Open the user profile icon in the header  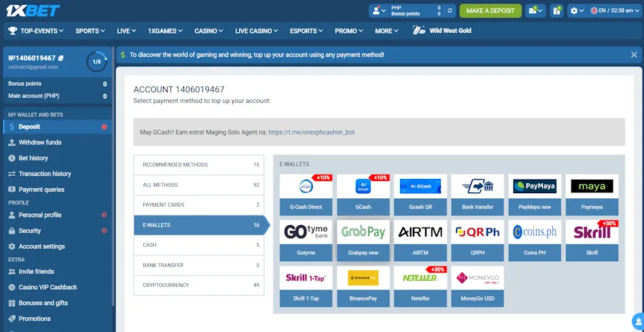pos(379,11)
